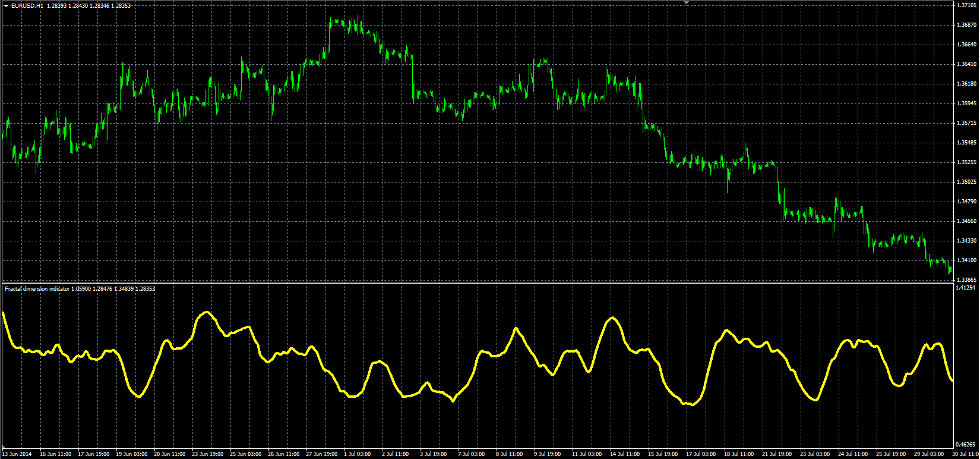Click the '7 Jul 03:00' time label

click(473, 454)
